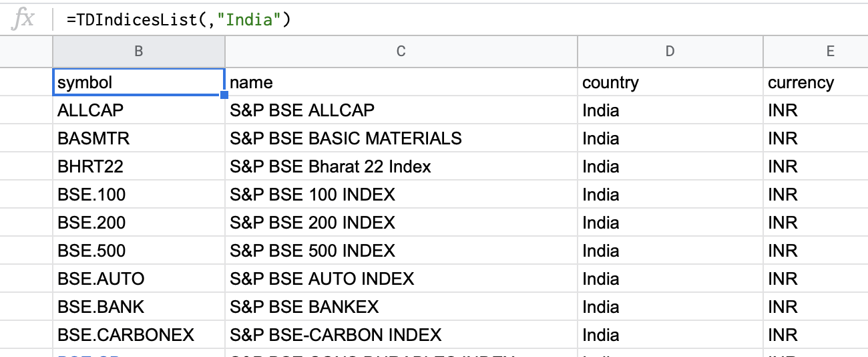Click the INR cell in BSE.CARBONEX row
868x357 pixels.
coord(816,335)
